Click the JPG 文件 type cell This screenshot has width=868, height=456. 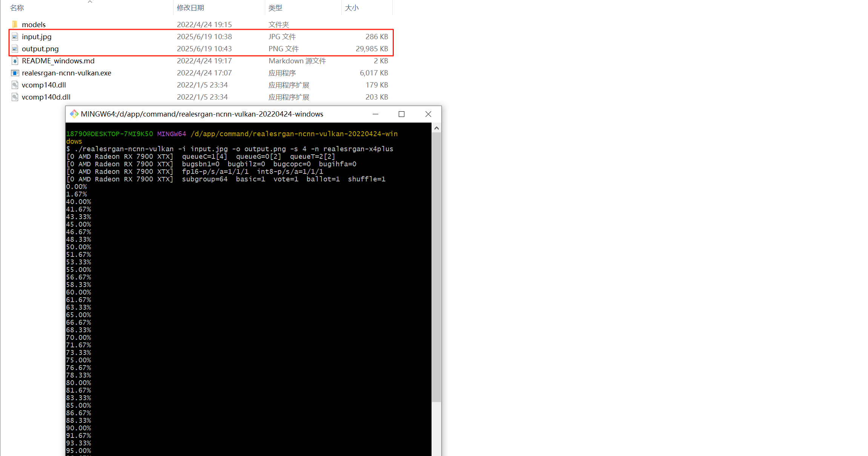[x=282, y=37]
